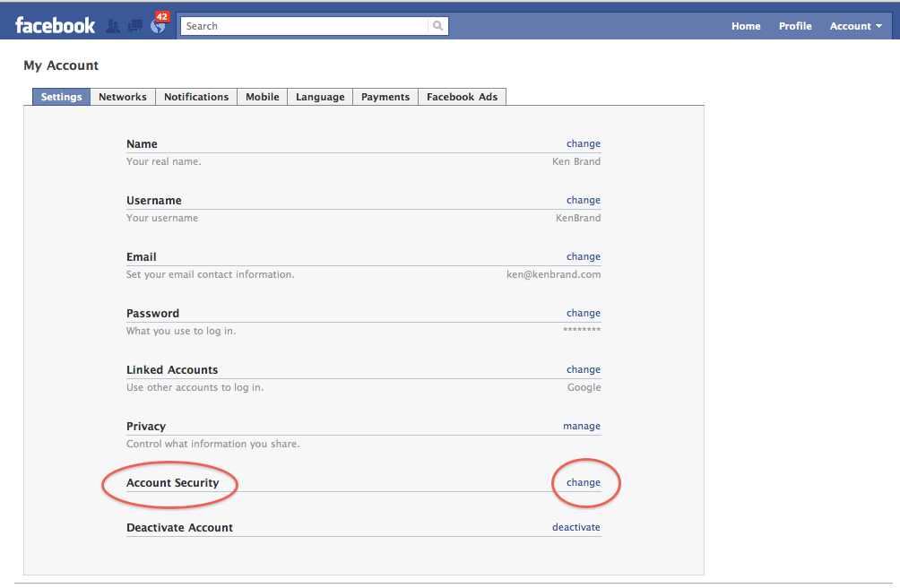Viewport: 900px width, 588px height.
Task: Click manage link for Privacy
Action: [582, 427]
